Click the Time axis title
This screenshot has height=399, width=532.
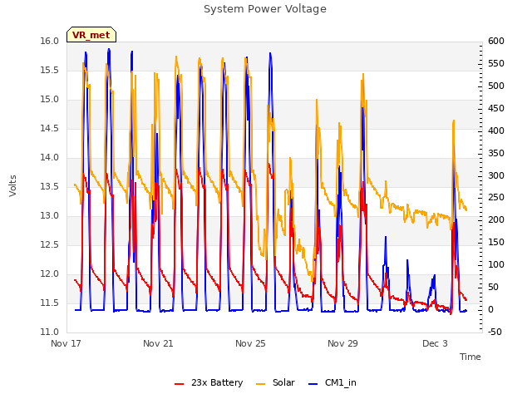point(470,357)
